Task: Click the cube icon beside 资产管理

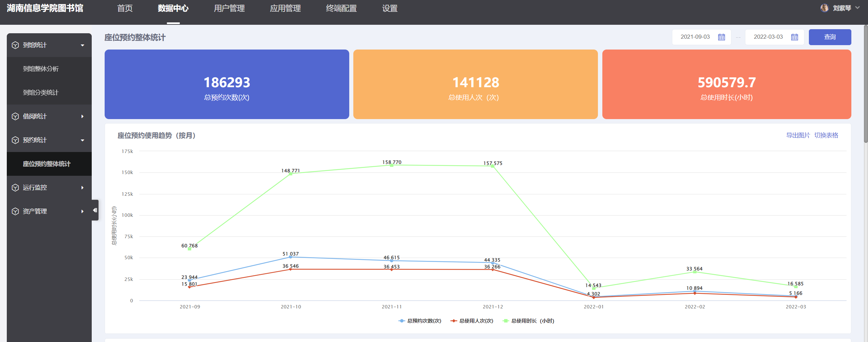Action: coord(15,211)
